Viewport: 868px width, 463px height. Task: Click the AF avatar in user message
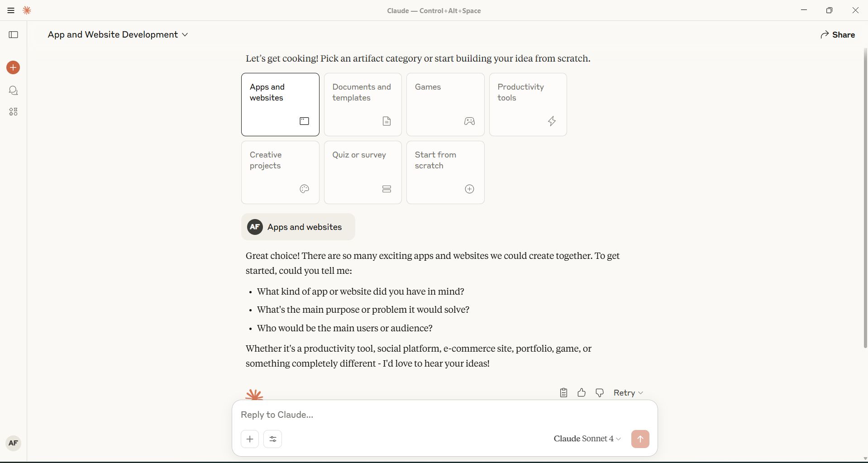(255, 227)
